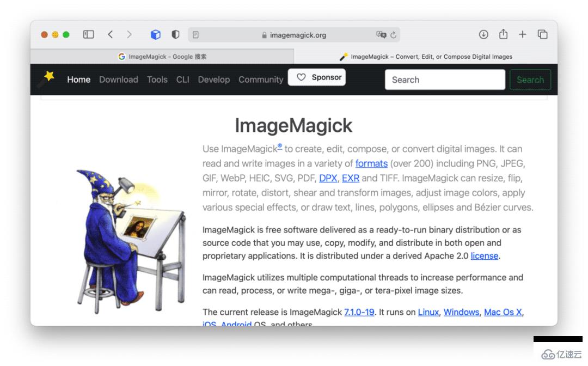
Task: Show the tab overview icon
Action: (x=543, y=34)
